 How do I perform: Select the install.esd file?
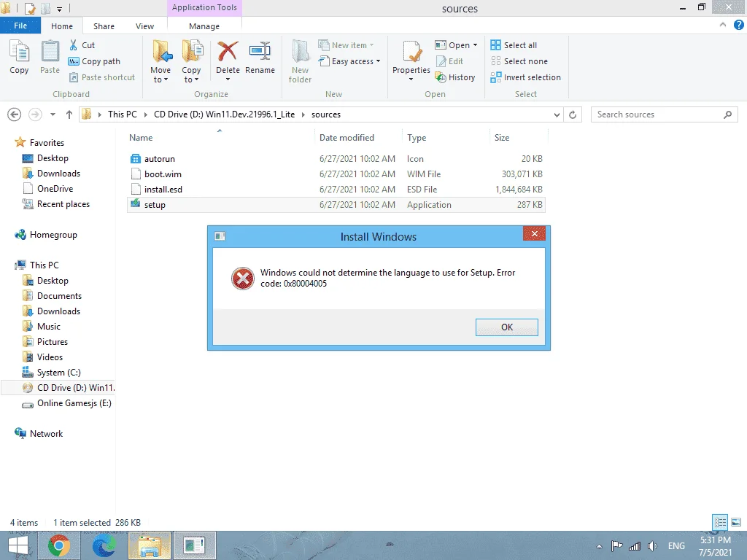[336, 189]
